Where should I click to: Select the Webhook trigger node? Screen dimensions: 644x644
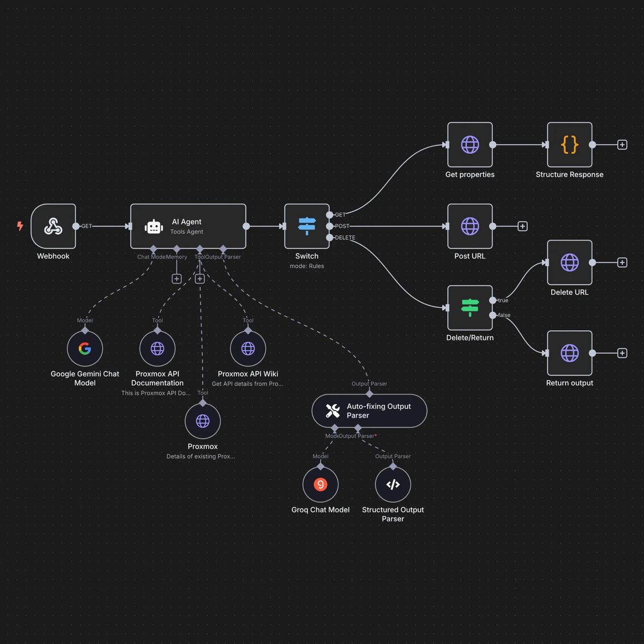point(53,226)
